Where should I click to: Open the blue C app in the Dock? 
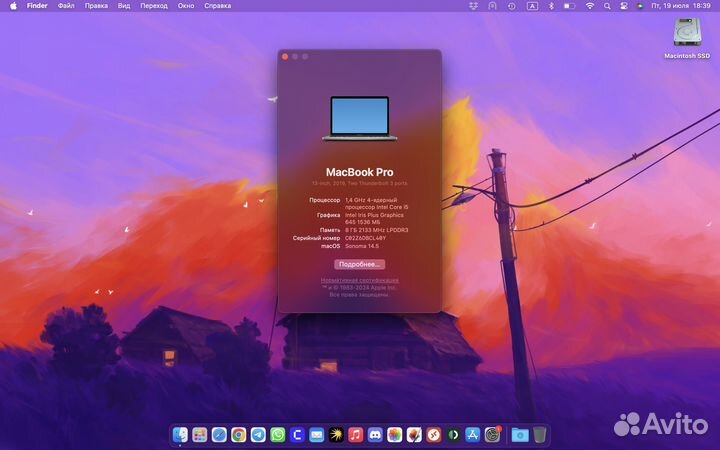pyautogui.click(x=297, y=434)
